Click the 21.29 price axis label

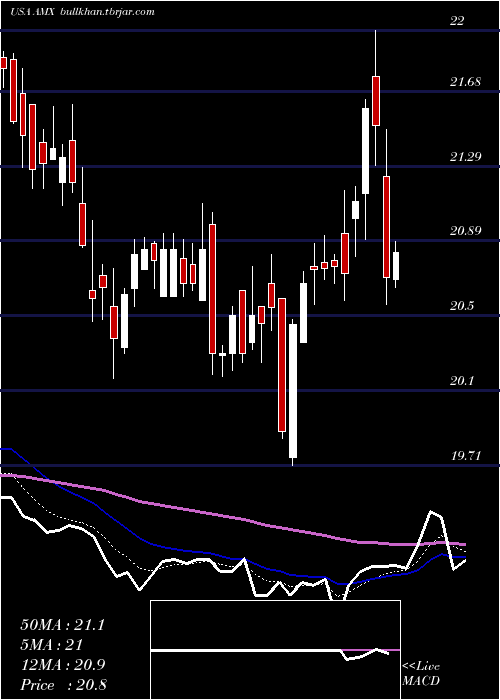[x=466, y=157]
